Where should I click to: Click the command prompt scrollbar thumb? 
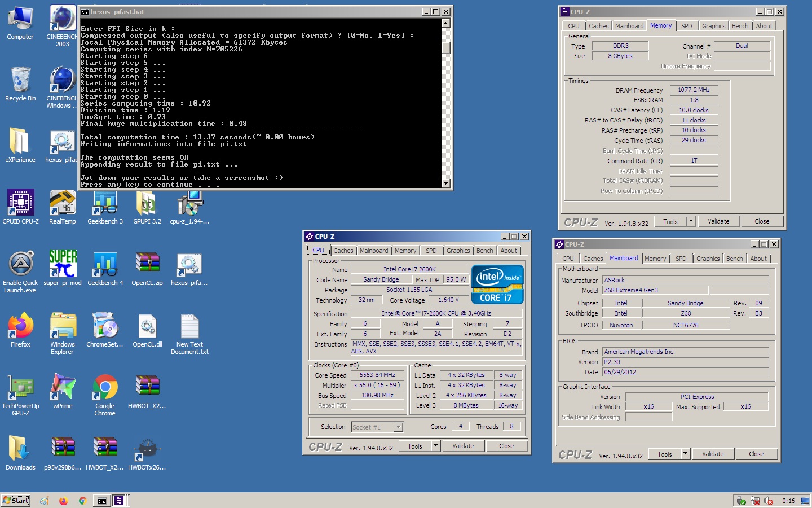(446, 48)
